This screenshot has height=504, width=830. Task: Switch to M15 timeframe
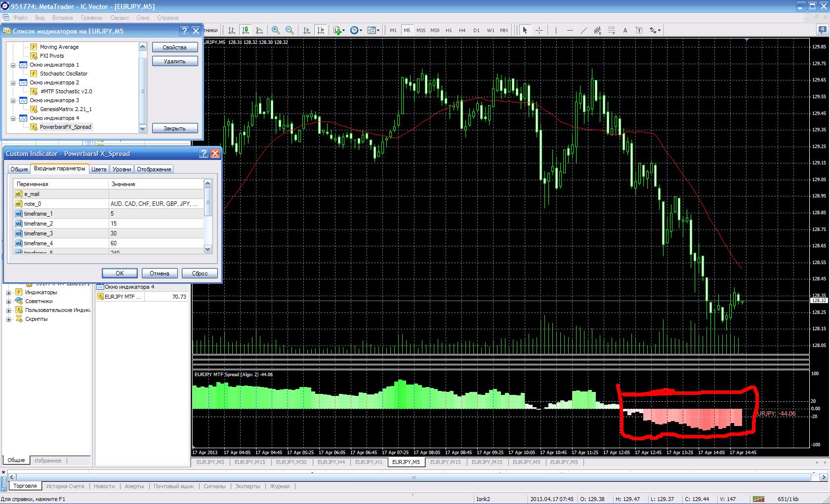421,30
